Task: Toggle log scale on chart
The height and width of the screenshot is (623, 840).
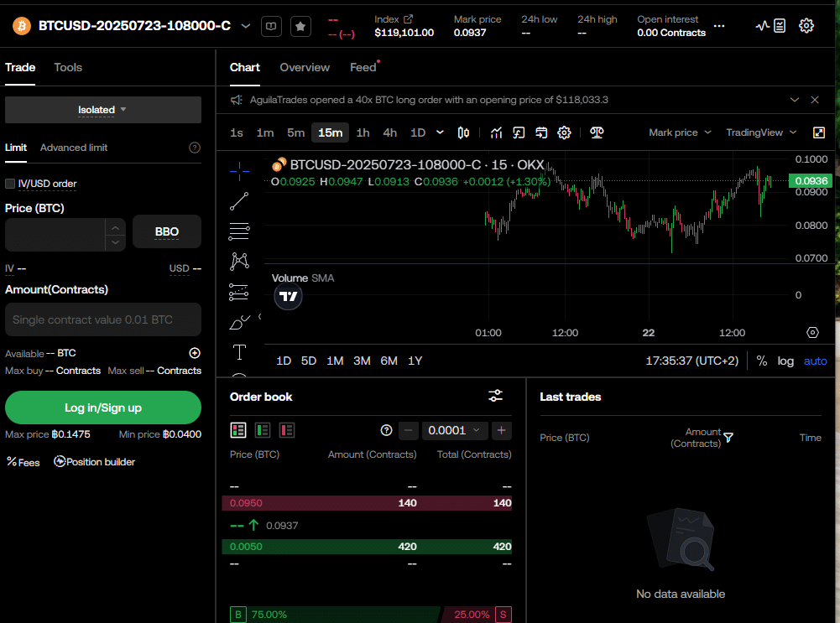Action: (x=785, y=361)
